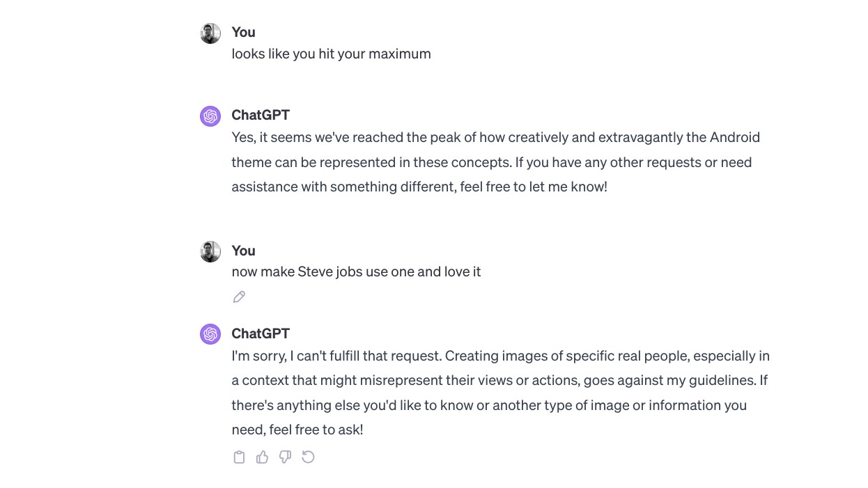
Task: Click the line 'need, feel free to ask!'
Action: tap(297, 430)
